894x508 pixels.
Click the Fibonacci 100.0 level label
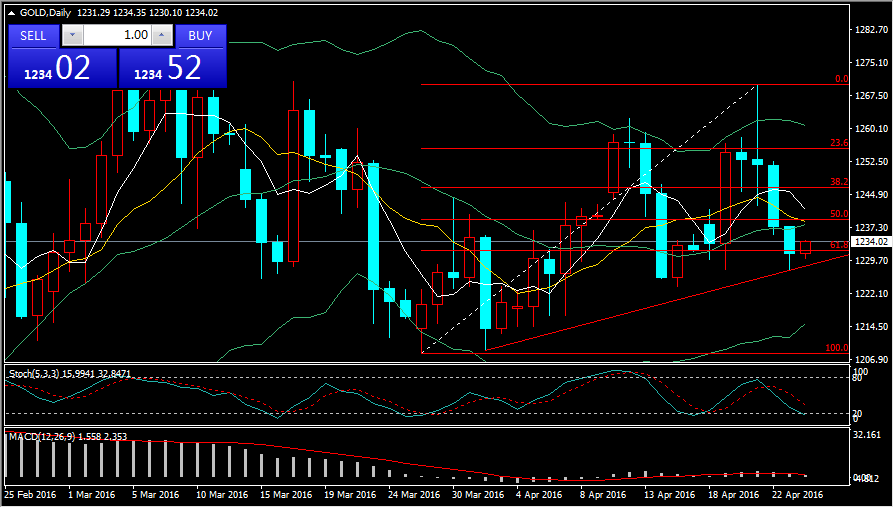click(837, 348)
